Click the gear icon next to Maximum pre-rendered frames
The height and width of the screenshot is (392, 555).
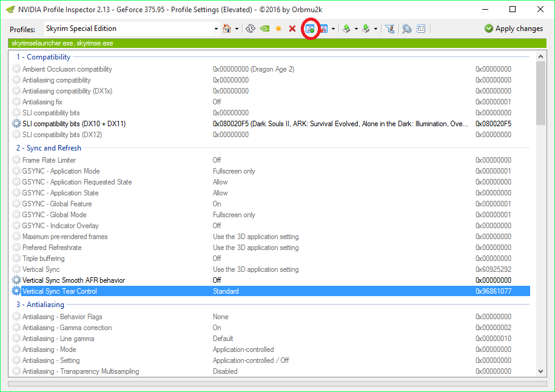coord(16,237)
